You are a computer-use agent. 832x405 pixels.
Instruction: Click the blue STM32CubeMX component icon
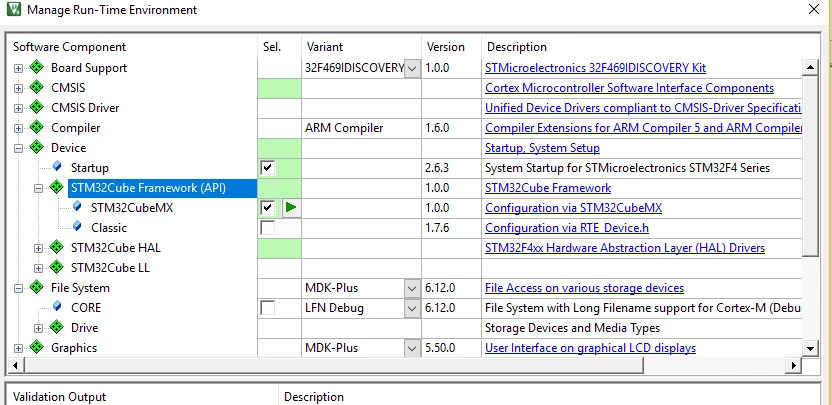(77, 206)
